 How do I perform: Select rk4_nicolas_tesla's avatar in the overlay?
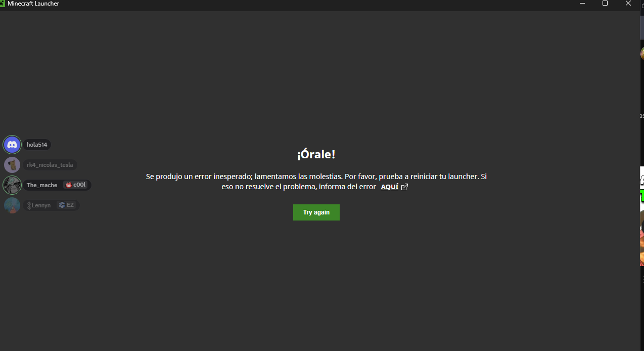12,165
